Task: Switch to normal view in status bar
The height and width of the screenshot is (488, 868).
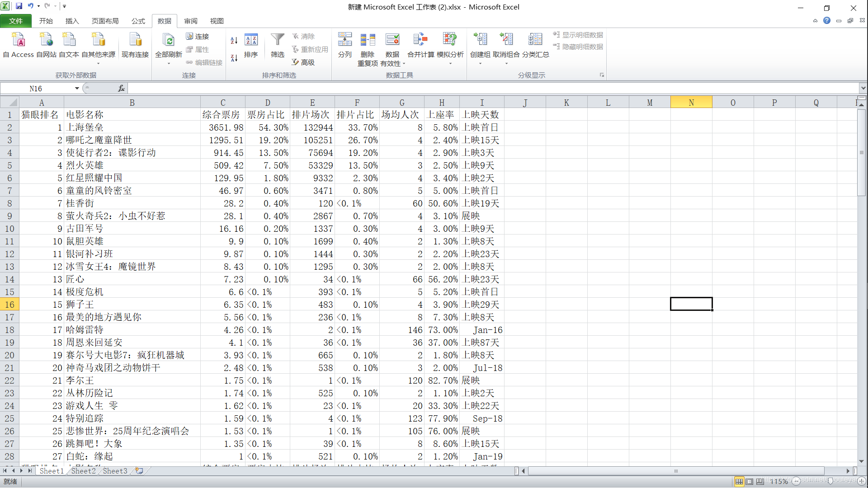Action: pyautogui.click(x=739, y=482)
